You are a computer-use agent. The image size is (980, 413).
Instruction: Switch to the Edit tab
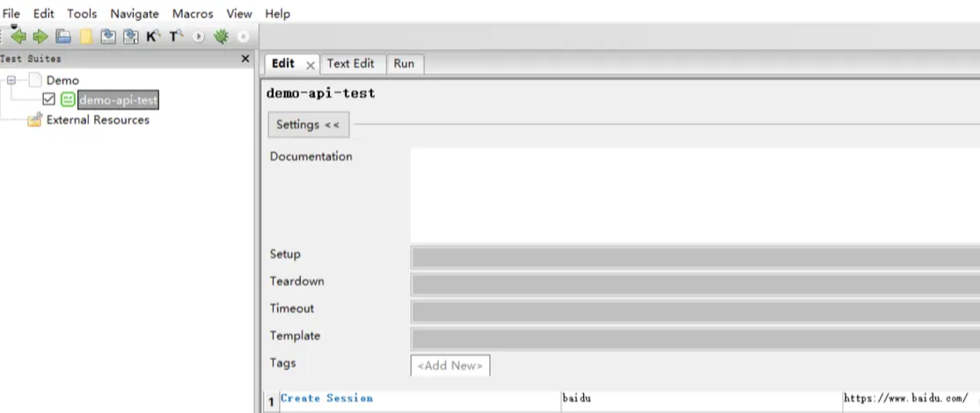[x=284, y=63]
